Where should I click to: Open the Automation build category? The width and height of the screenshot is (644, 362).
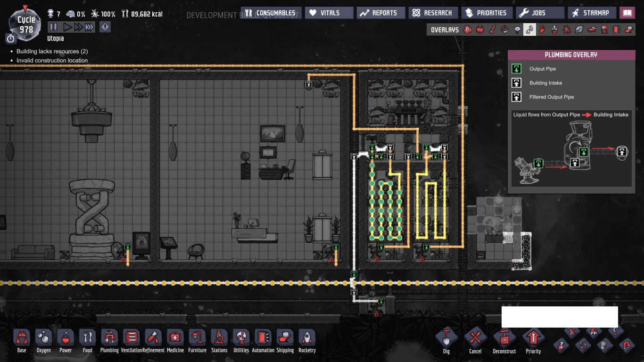point(263,341)
